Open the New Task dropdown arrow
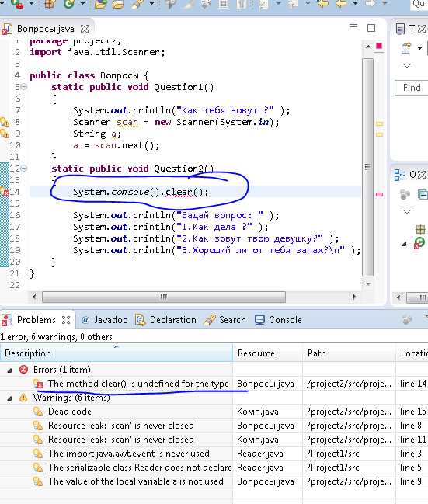 coord(419,48)
